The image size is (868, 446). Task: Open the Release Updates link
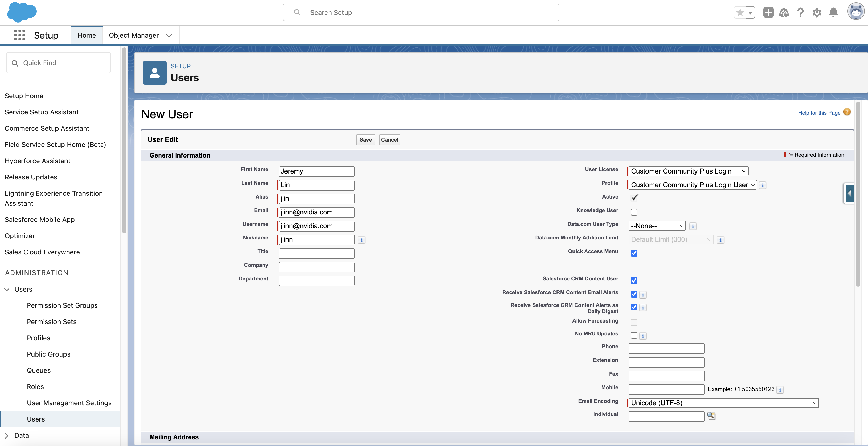[x=31, y=177]
